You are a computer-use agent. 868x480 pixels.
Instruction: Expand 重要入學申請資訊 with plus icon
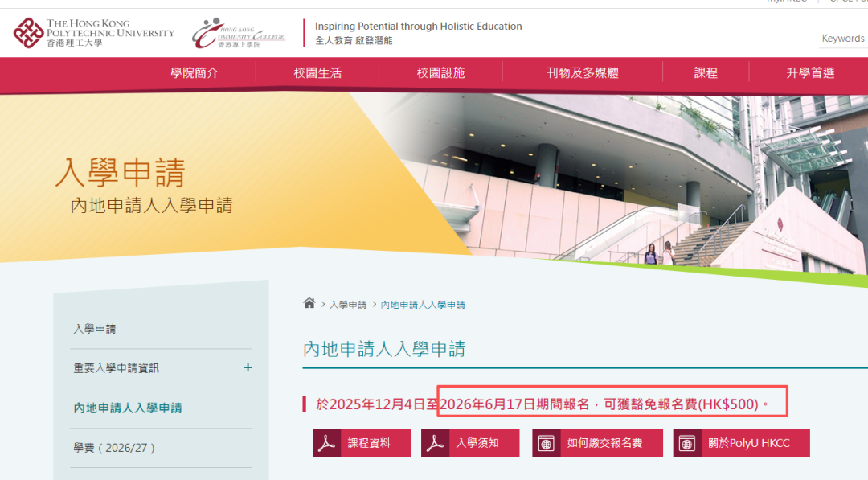pos(248,367)
